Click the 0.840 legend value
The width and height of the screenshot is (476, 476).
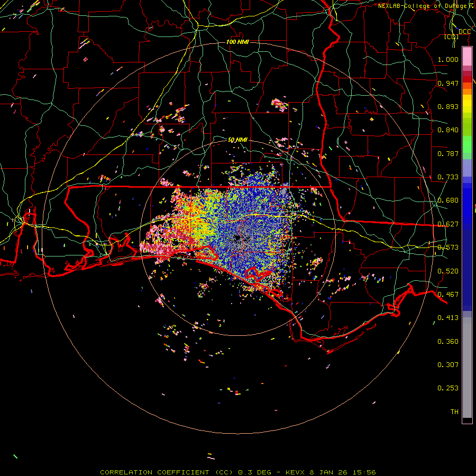point(448,130)
